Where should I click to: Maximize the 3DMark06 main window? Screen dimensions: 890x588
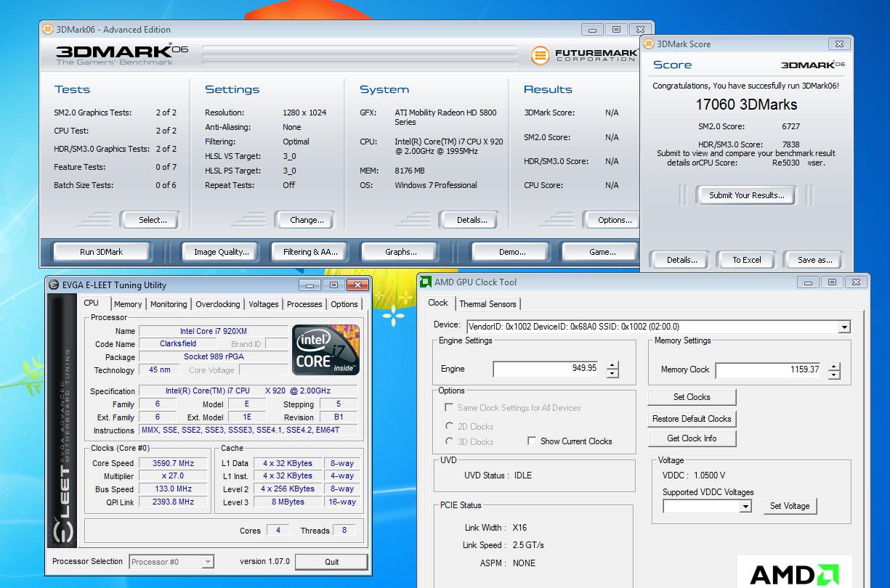click(616, 30)
